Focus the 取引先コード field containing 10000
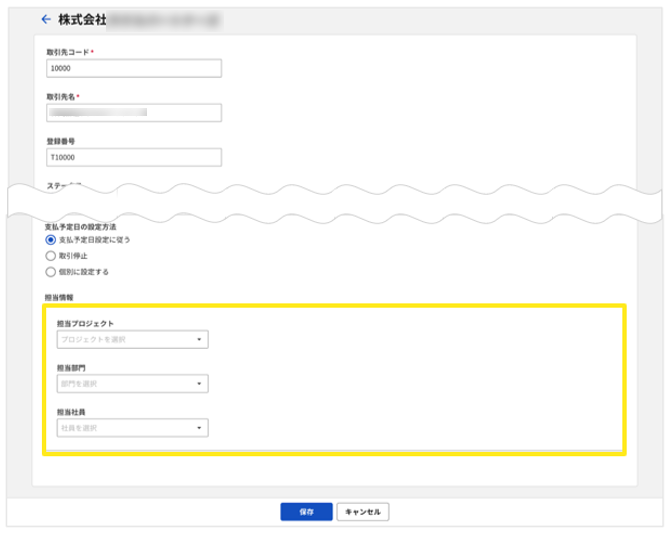 [x=133, y=68]
